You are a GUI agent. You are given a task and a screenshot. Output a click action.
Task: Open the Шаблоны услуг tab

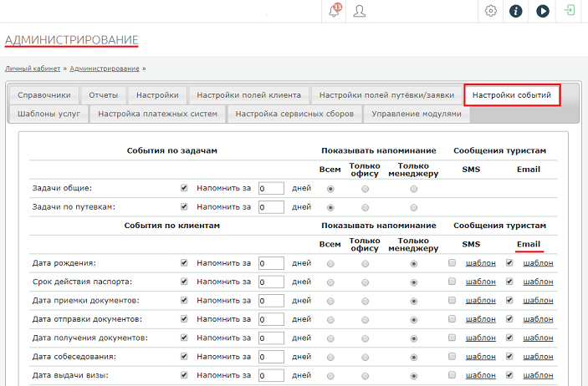tap(49, 114)
